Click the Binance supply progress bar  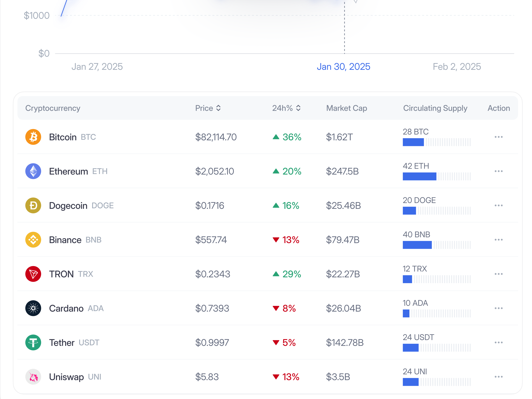(x=437, y=245)
